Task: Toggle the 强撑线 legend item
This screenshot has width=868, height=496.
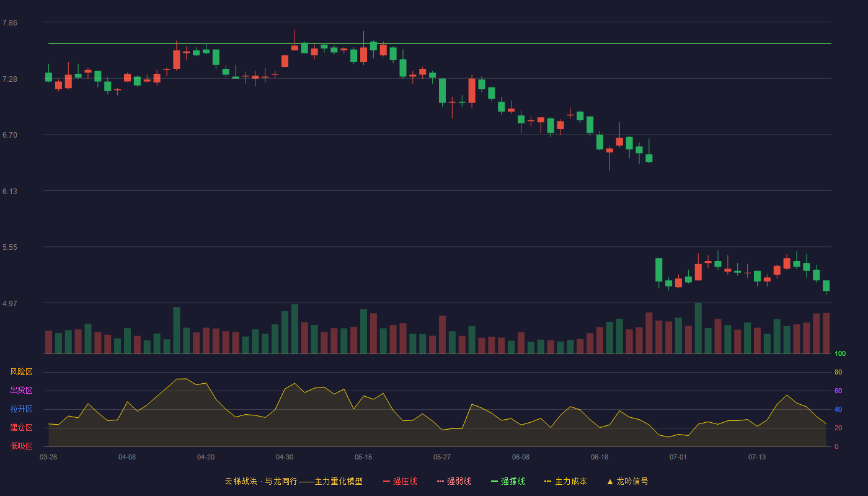Action: click(508, 481)
